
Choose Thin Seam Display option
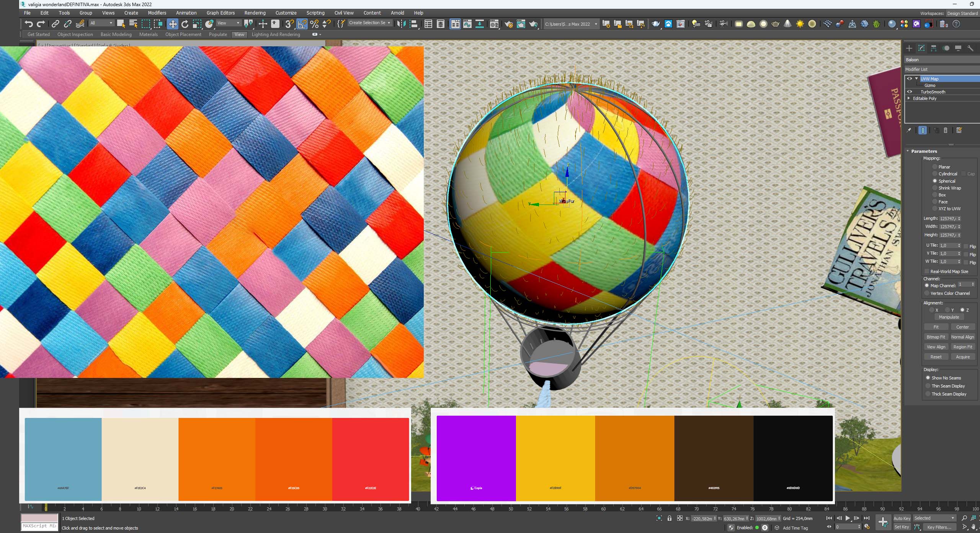click(x=928, y=386)
